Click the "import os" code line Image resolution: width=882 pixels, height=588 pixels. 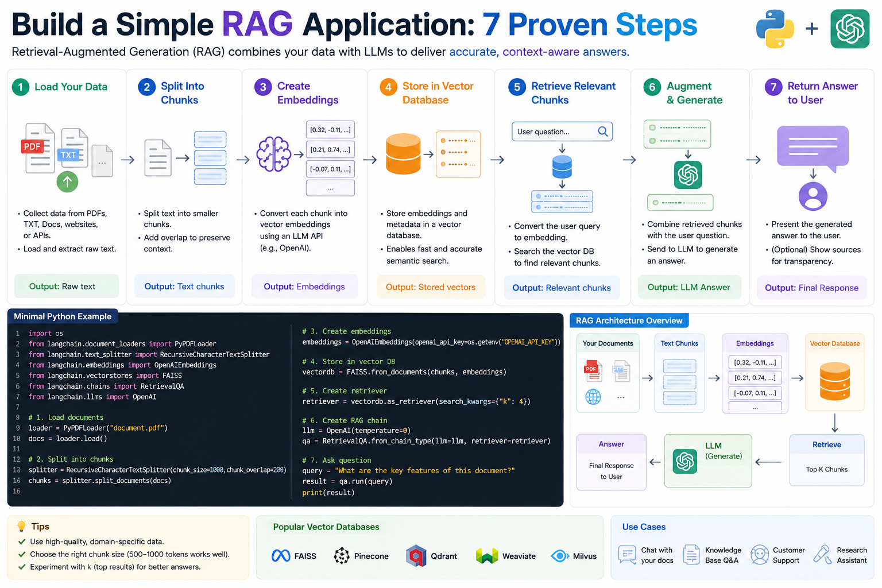click(x=46, y=333)
